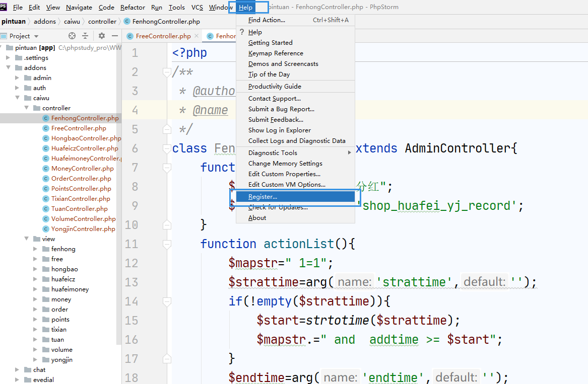Click the PhpStorm logo icon
Screen dimensions: 588x384
4,7
